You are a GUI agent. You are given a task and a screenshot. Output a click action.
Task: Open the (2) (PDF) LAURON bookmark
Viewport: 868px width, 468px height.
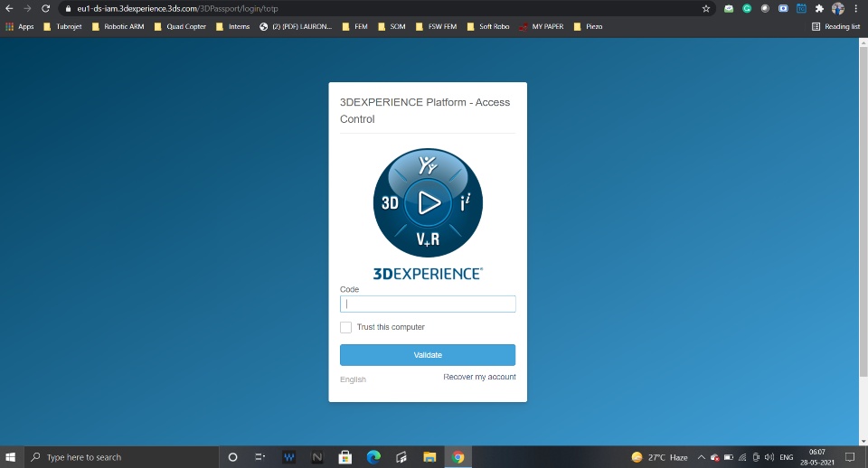coord(296,26)
